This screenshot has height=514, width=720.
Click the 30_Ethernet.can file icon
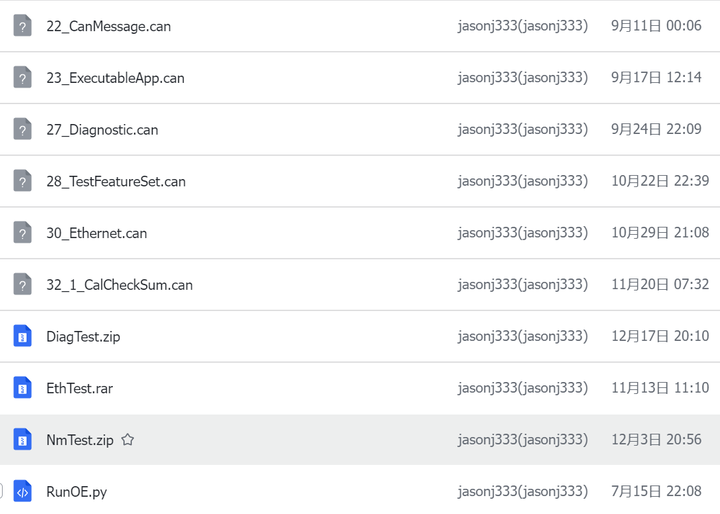click(22, 233)
